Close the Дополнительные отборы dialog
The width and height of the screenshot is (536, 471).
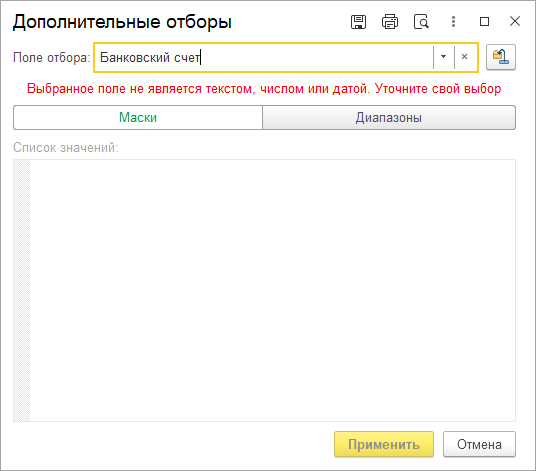point(515,21)
